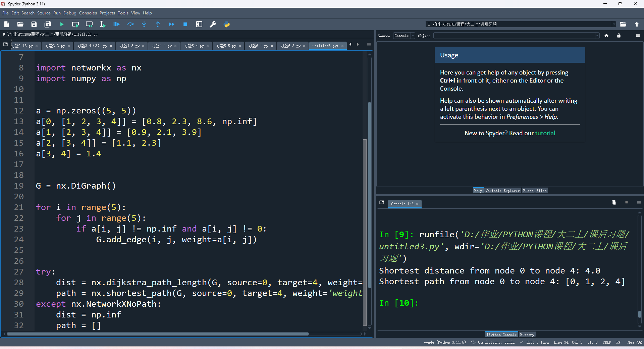Expand the working directory path dropdown
Image resolution: width=644 pixels, height=349 pixels.
click(614, 24)
